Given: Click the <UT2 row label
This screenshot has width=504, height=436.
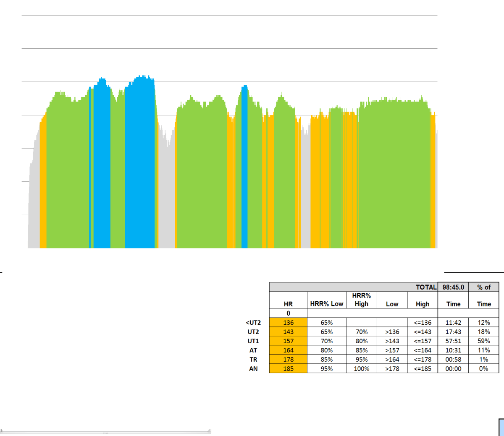Looking at the screenshot, I should pyautogui.click(x=253, y=323).
